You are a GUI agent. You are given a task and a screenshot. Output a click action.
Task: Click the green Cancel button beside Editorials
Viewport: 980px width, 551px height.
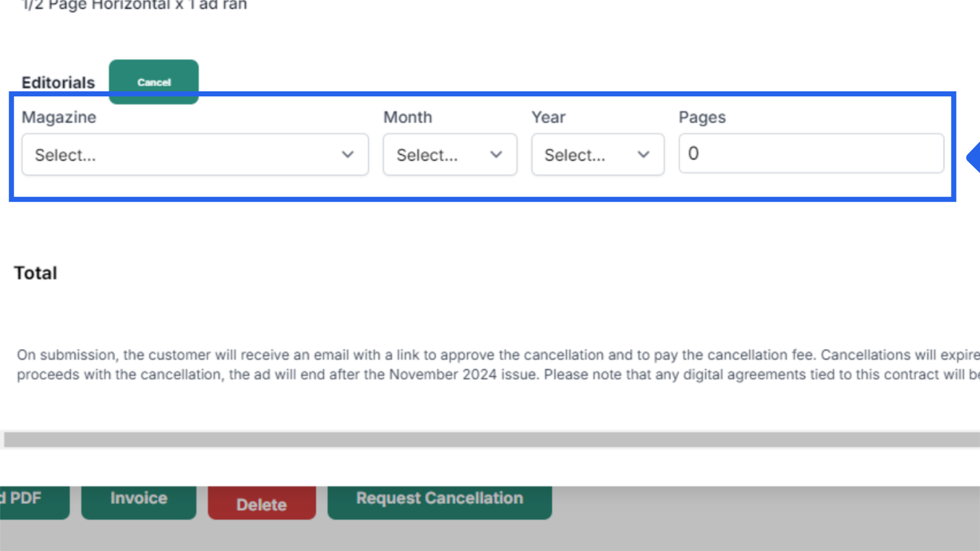(154, 82)
